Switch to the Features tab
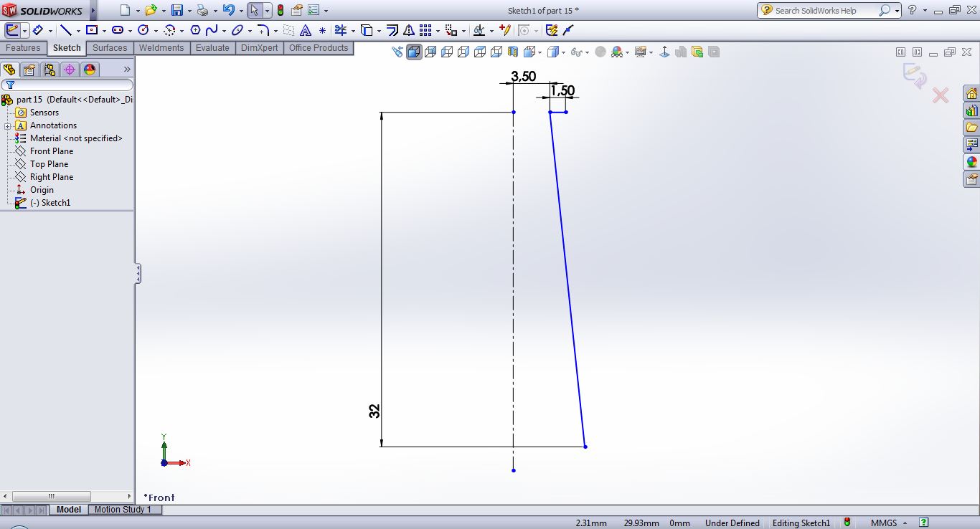 coord(23,48)
